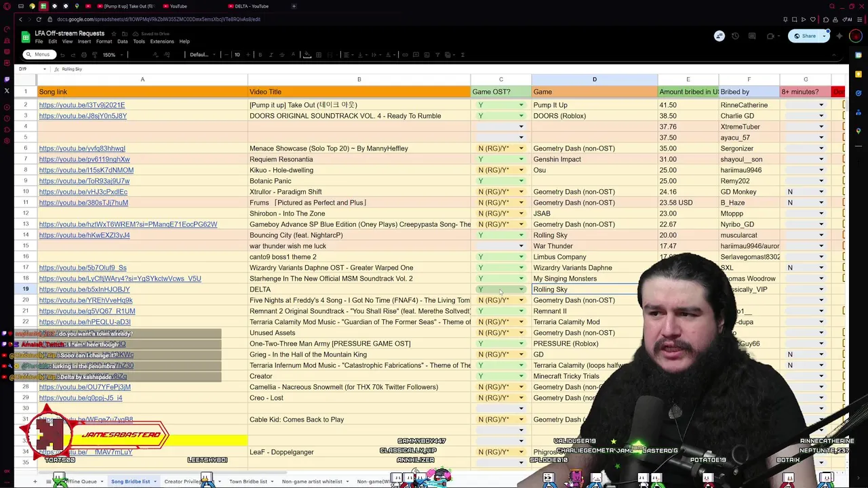Open the youtu.be/b5xlnHJOBJY link
This screenshot has height=488, width=868.
pyautogui.click(x=84, y=289)
